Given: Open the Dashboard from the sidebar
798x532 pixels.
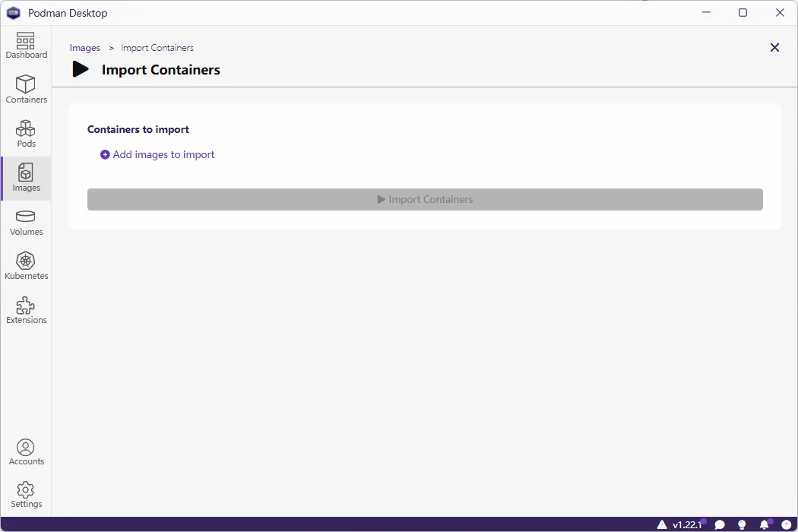Looking at the screenshot, I should 26,46.
